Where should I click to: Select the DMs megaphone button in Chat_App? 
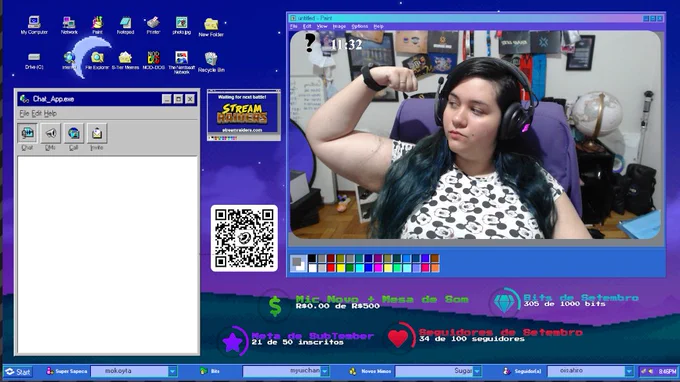pyautogui.click(x=50, y=133)
